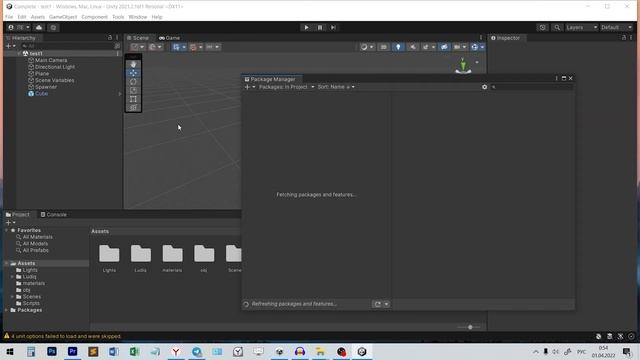This screenshot has width=640, height=360.
Task: Open the Component menu
Action: pyautogui.click(x=94, y=17)
